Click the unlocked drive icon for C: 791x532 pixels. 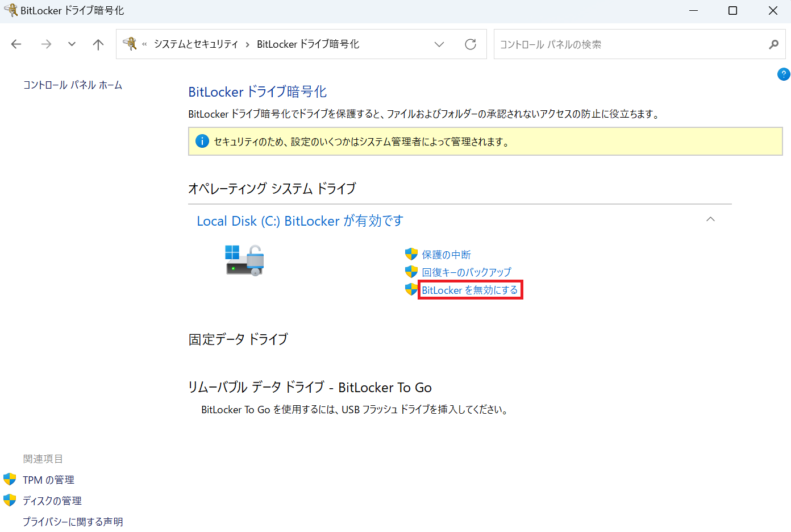[x=245, y=260]
